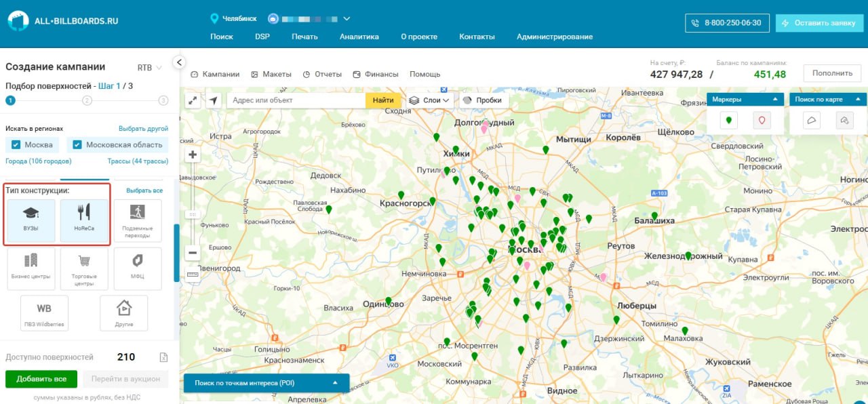Start polygon area search on the map
The height and width of the screenshot is (404, 868).
tap(812, 121)
